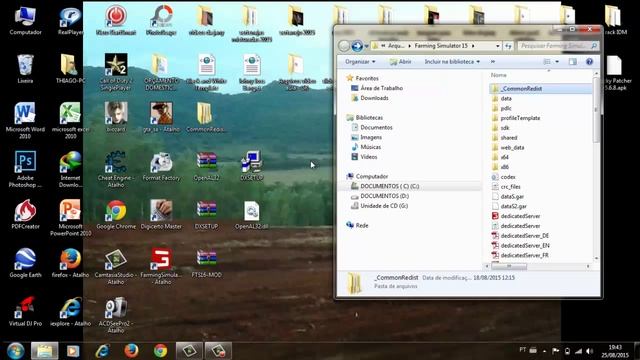Open the Windows Start button
Screen dimensions: 640x360
[x=15, y=351]
